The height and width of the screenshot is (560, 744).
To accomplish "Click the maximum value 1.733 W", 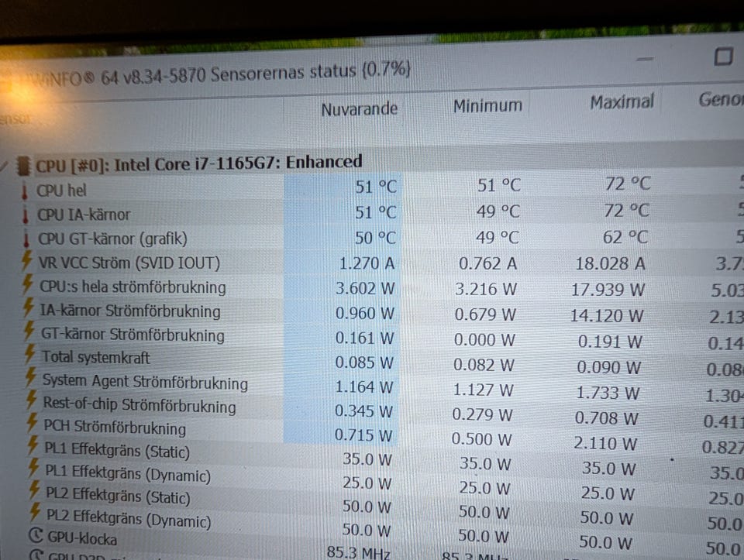I will [608, 393].
